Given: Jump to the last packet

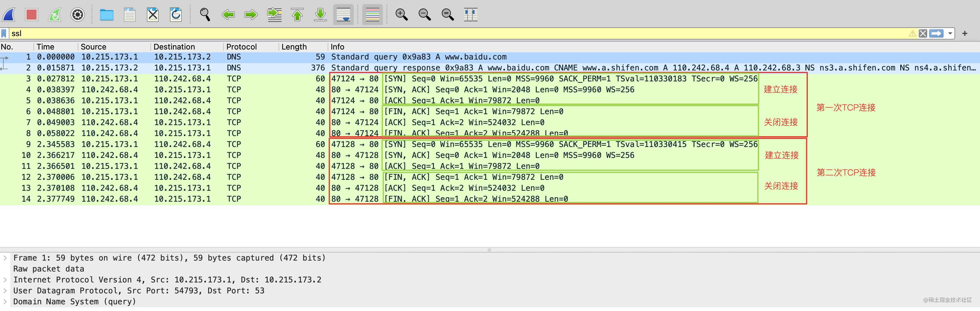Looking at the screenshot, I should pos(320,15).
